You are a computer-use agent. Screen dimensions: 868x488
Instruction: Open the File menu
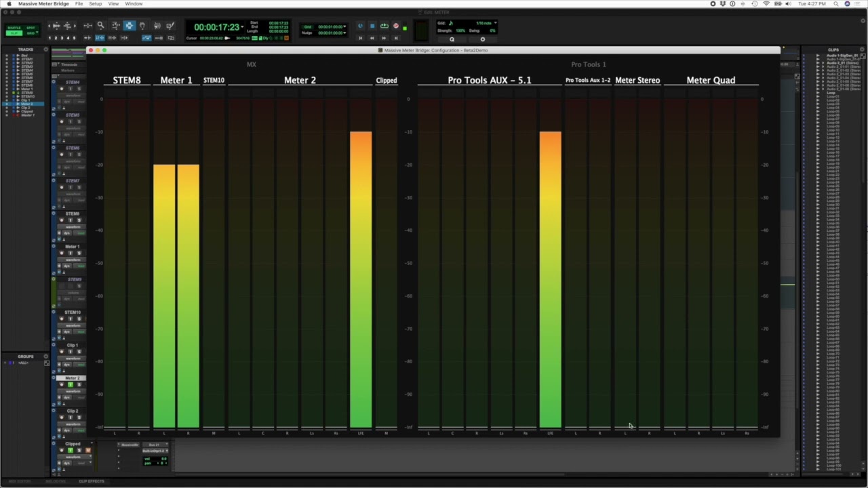coord(79,3)
